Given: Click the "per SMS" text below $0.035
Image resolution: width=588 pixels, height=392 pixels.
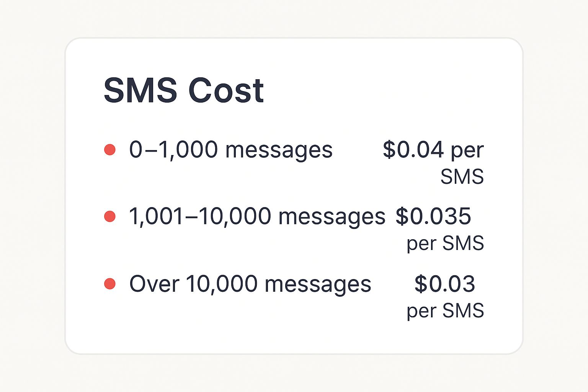Looking at the screenshot, I should [x=445, y=243].
